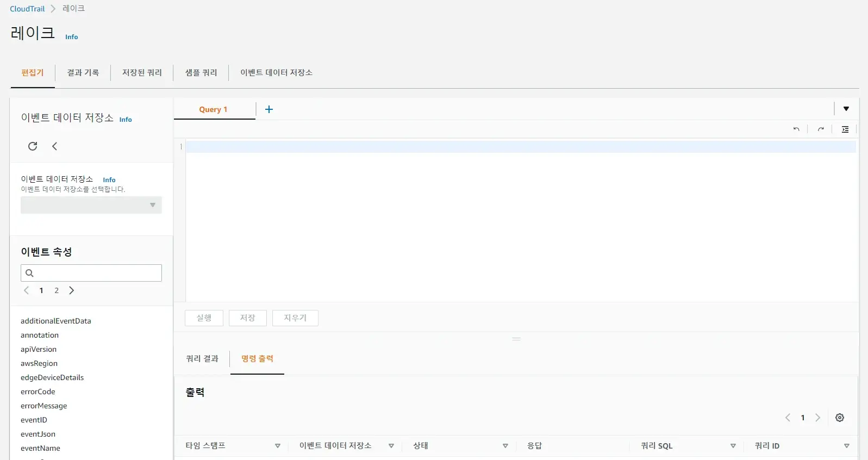The width and height of the screenshot is (868, 460).
Task: Click the refresh event data stores icon
Action: click(x=33, y=146)
